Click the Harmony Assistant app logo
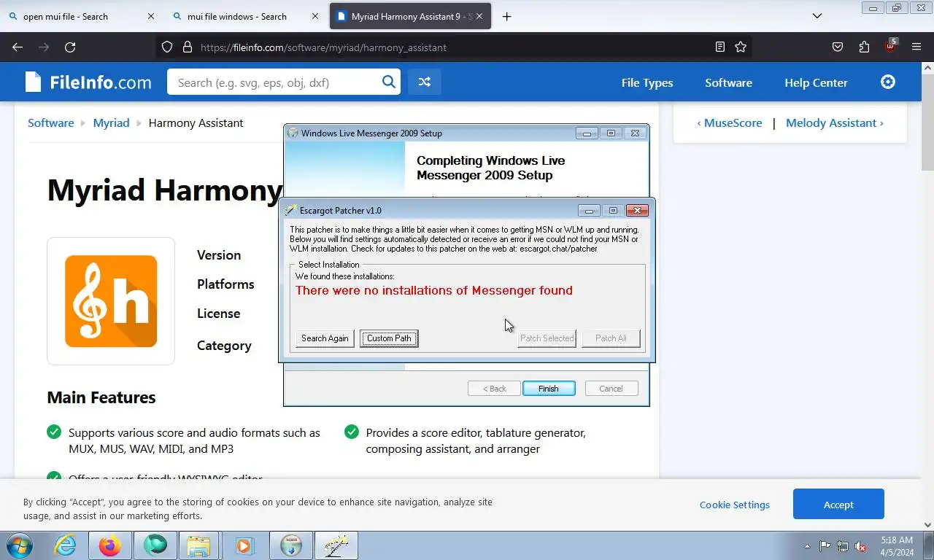Viewport: 934px width, 560px height. point(111,301)
